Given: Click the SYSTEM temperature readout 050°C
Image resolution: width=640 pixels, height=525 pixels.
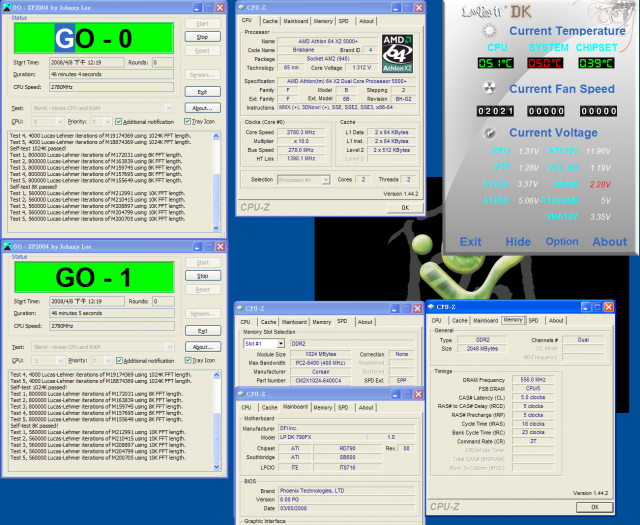Looking at the screenshot, I should pyautogui.click(x=545, y=63).
